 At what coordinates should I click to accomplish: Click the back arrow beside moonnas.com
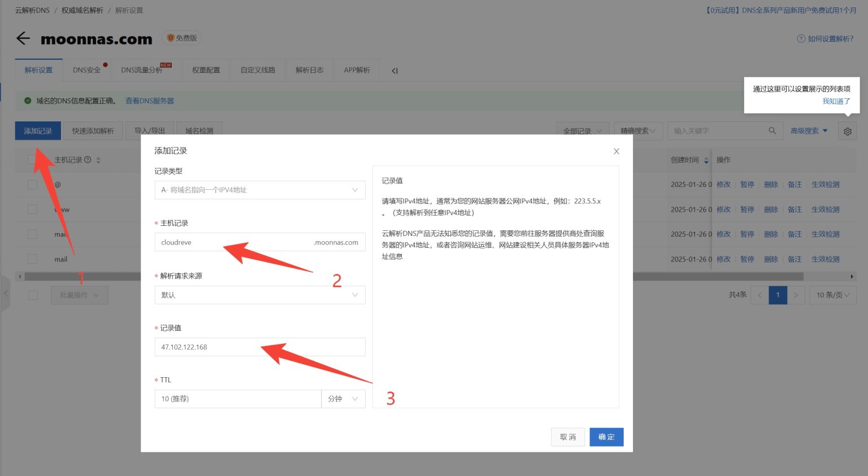(x=23, y=38)
